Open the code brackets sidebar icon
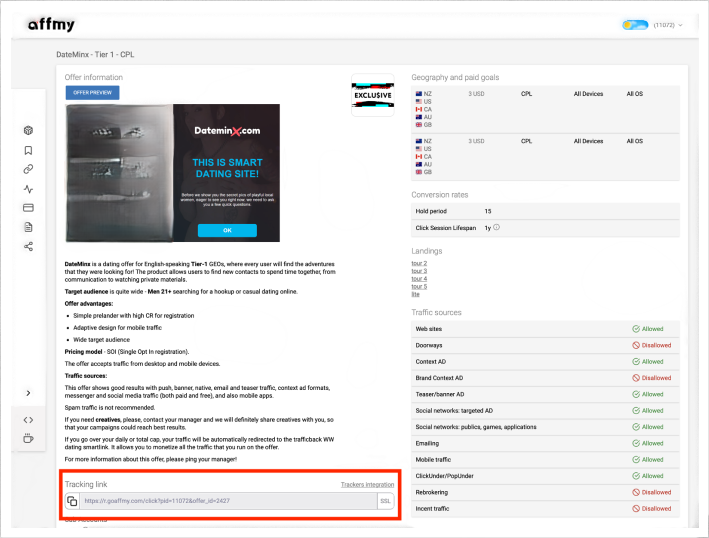Screen dimensions: 709x538 (x=28, y=420)
